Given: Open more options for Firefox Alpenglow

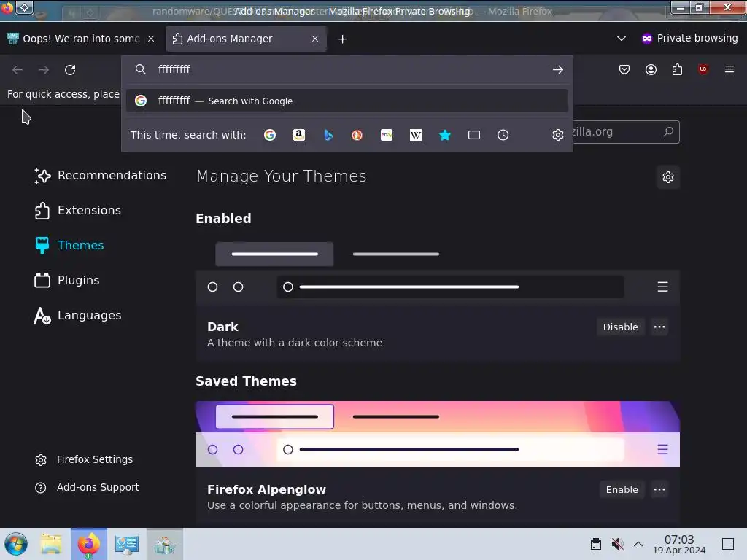Looking at the screenshot, I should (659, 489).
